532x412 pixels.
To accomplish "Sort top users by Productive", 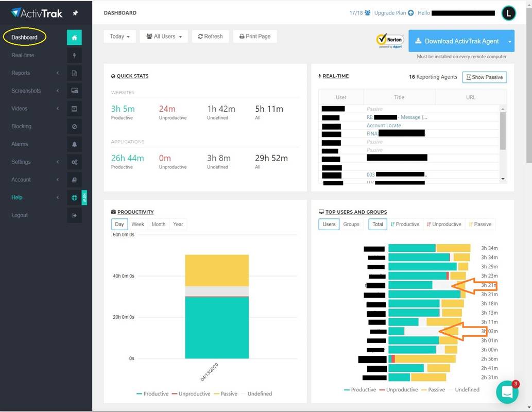I will (405, 225).
